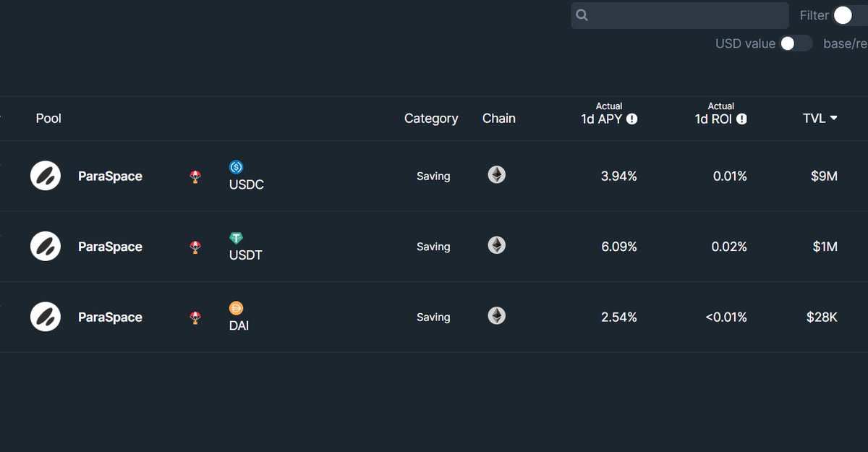Click Ethereum chain icon in USDT row
The height and width of the screenshot is (452, 868).
pyautogui.click(x=496, y=245)
